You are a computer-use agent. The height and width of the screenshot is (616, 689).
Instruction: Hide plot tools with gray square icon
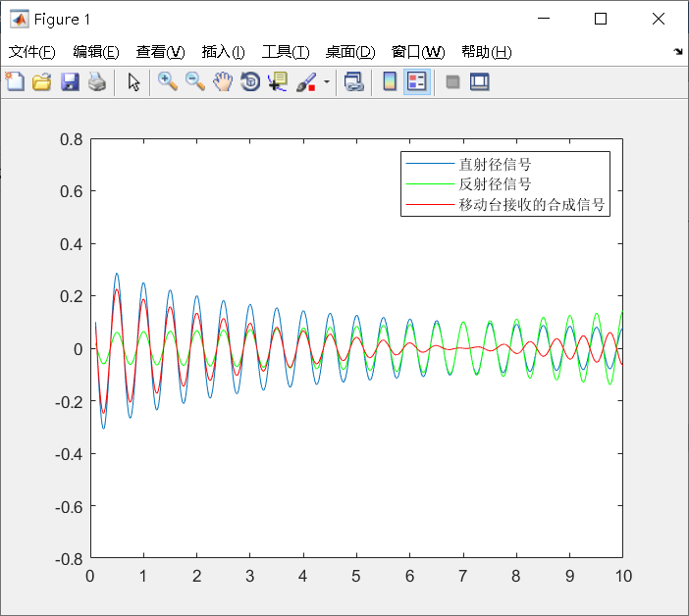pos(452,82)
